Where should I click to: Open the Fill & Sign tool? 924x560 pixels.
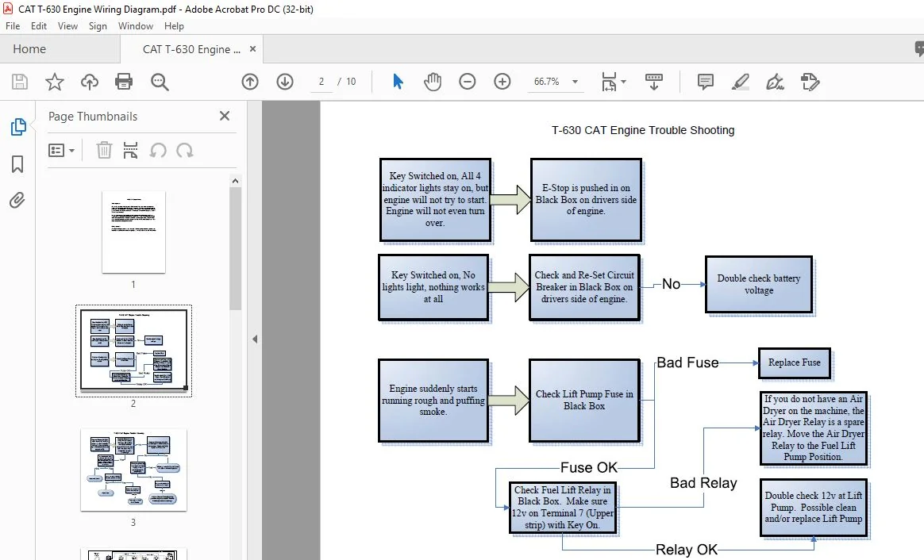coord(775,82)
